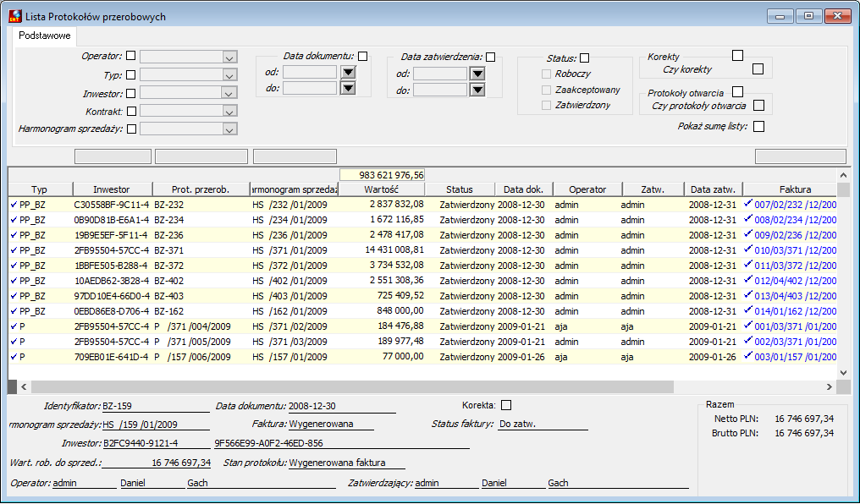Enable the Harmonogram sprzedaży filter checkbox
Viewport: 860px width, 504px height.
[132, 129]
